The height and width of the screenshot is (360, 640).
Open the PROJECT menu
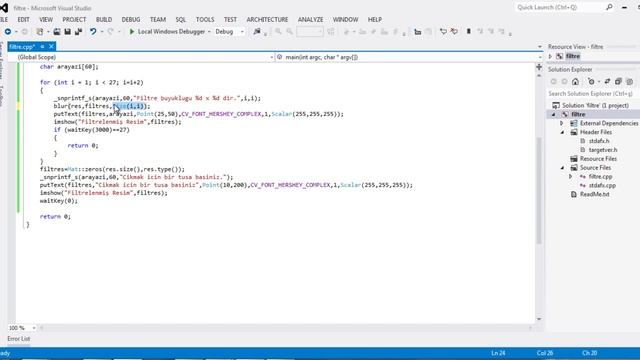tap(74, 20)
